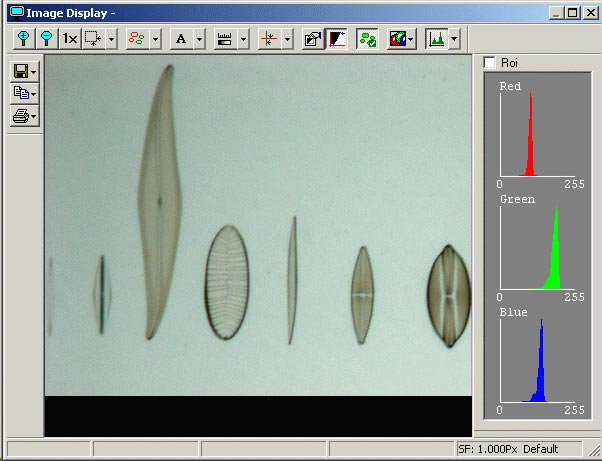Viewport: 602px width, 461px height.
Task: Click the zoom out magnifier icon
Action: click(x=46, y=39)
